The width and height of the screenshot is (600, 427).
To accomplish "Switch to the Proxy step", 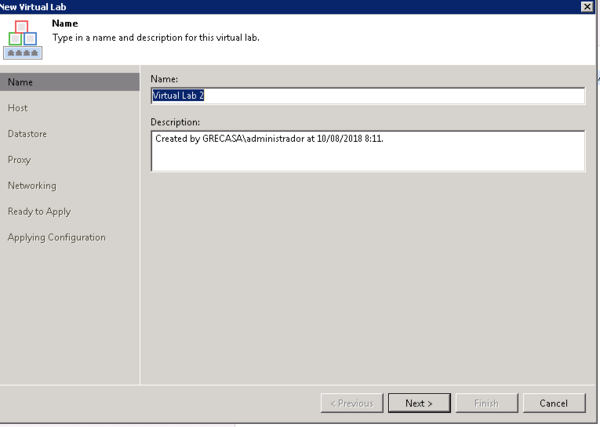I will tap(19, 160).
